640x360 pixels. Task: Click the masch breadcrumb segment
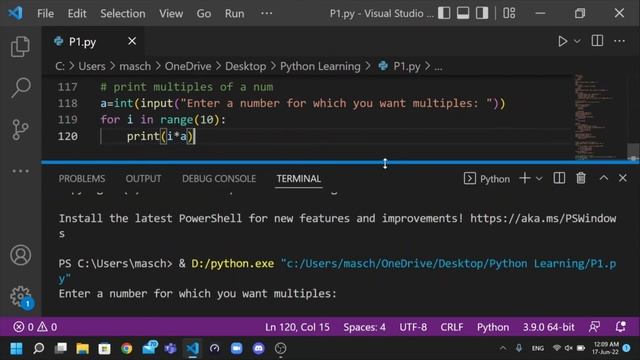pyautogui.click(x=135, y=66)
